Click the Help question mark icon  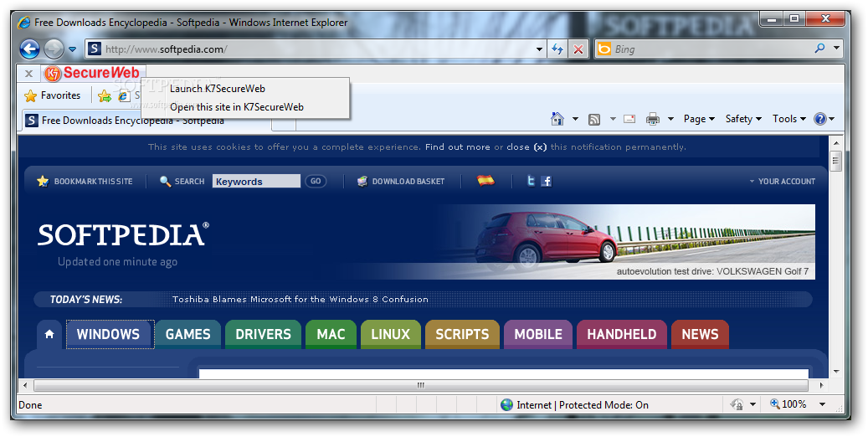coord(819,119)
